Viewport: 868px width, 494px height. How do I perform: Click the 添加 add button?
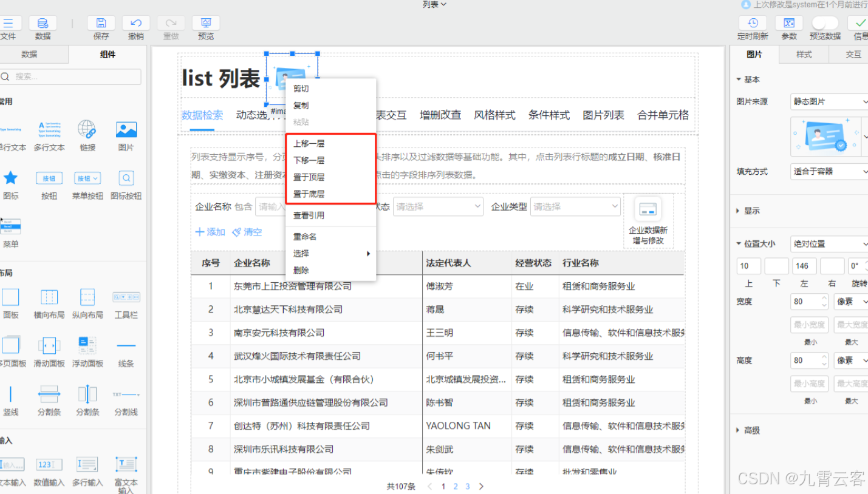[210, 232]
